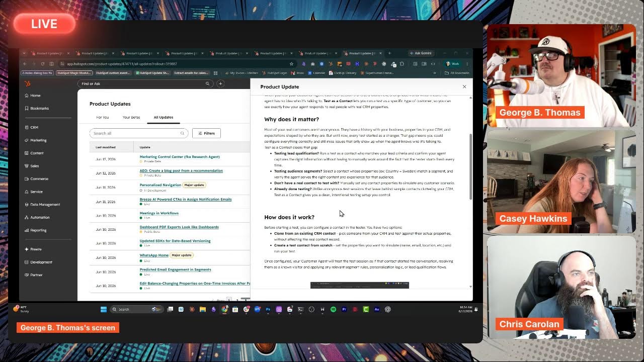644x362 pixels.
Task: Open ChatGPT icon on taskbar
Action: pyautogui.click(x=388, y=309)
